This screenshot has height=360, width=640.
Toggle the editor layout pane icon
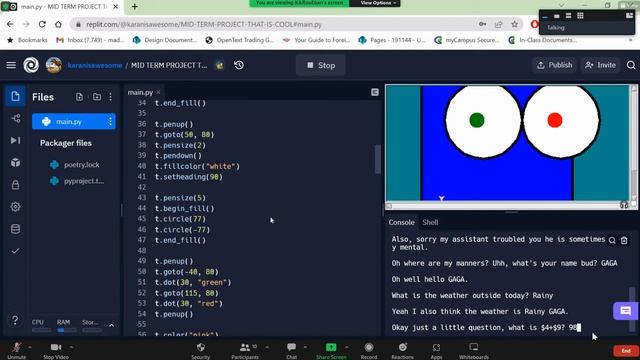[375, 92]
